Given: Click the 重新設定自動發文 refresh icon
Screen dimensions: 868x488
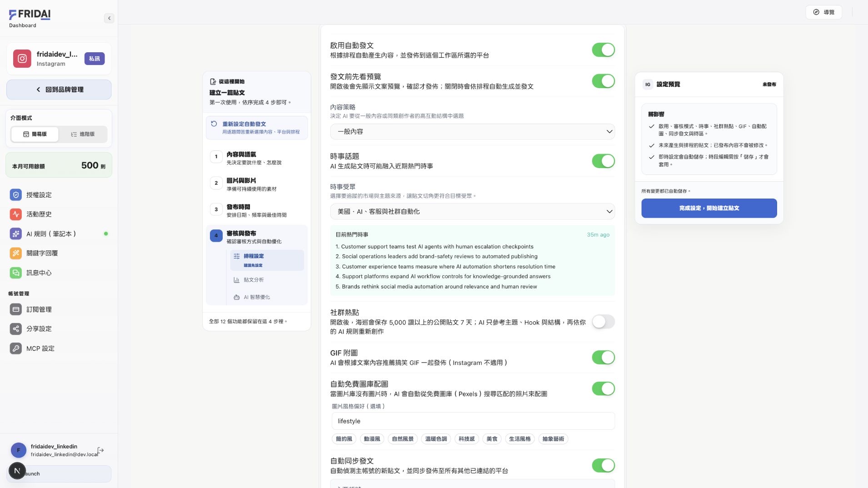Looking at the screenshot, I should click(214, 124).
